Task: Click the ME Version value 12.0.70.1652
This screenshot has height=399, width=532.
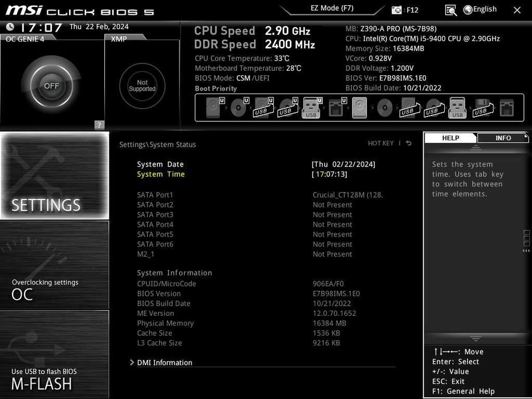Action: pos(335,313)
